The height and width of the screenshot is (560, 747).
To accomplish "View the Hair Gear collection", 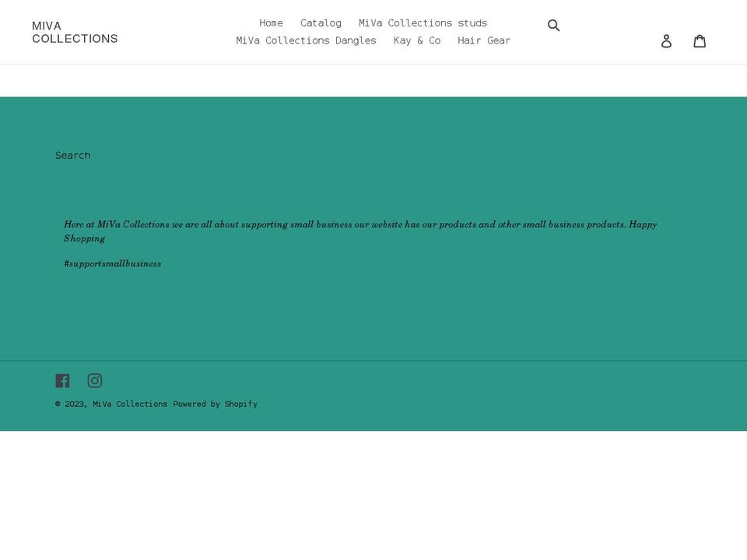I will coord(483,40).
